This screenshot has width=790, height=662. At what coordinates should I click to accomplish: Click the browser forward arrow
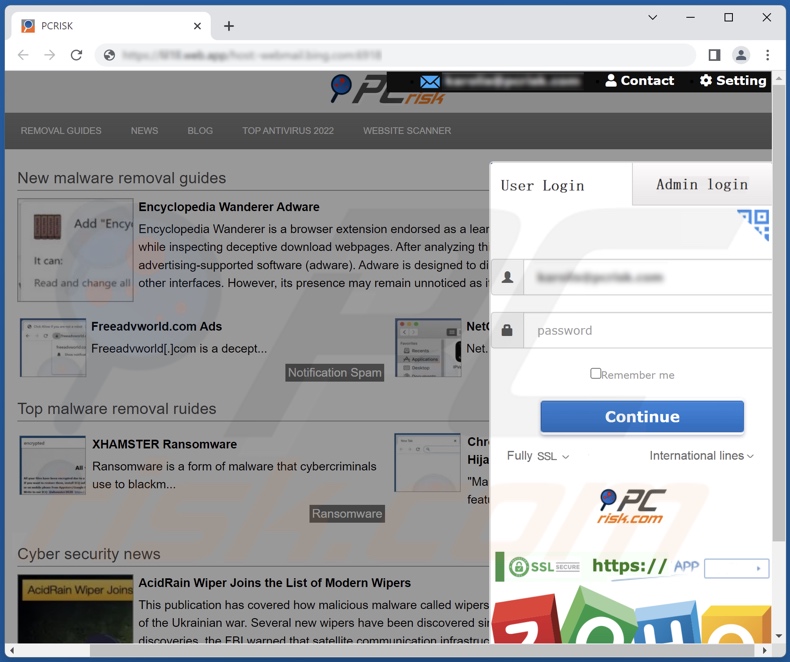point(49,55)
